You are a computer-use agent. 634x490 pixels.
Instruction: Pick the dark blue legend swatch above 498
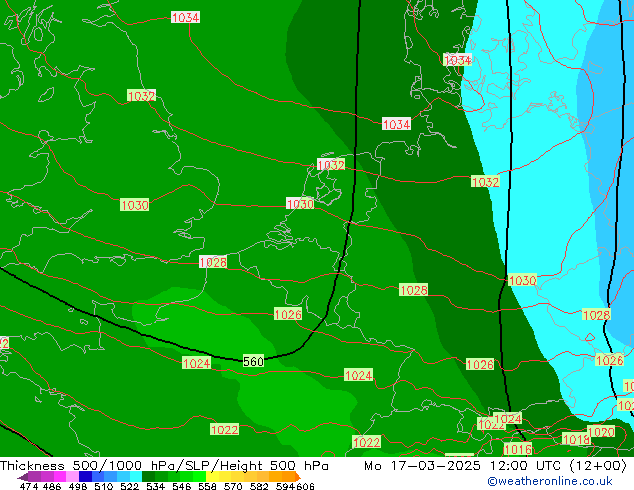[x=85, y=477]
